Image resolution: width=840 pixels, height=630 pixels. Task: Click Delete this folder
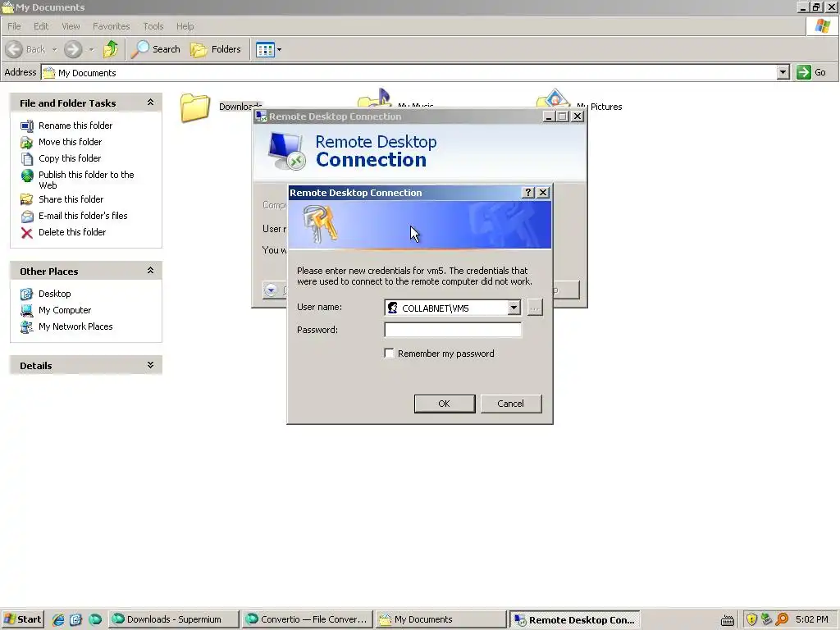(x=72, y=232)
